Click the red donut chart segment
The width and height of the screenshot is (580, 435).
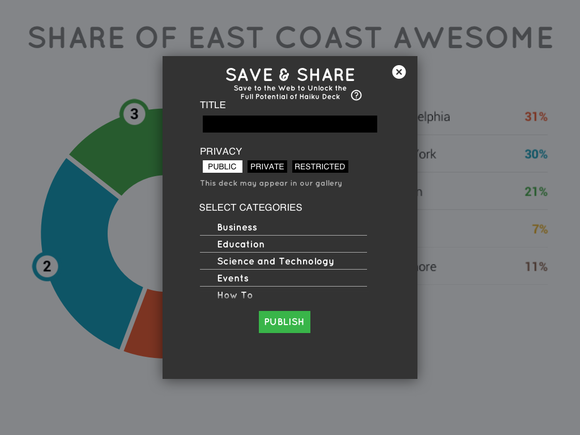(146, 326)
